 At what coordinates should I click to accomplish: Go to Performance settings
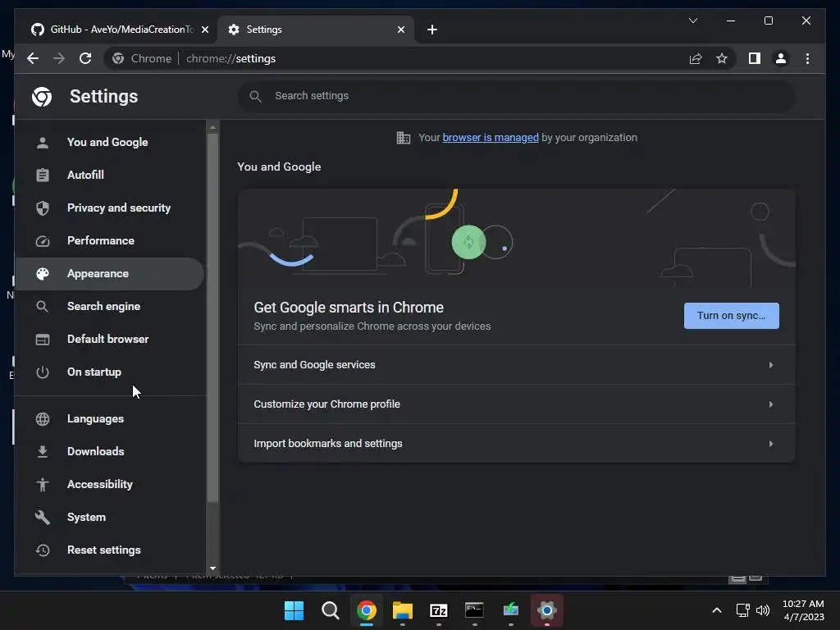[x=110, y=241]
